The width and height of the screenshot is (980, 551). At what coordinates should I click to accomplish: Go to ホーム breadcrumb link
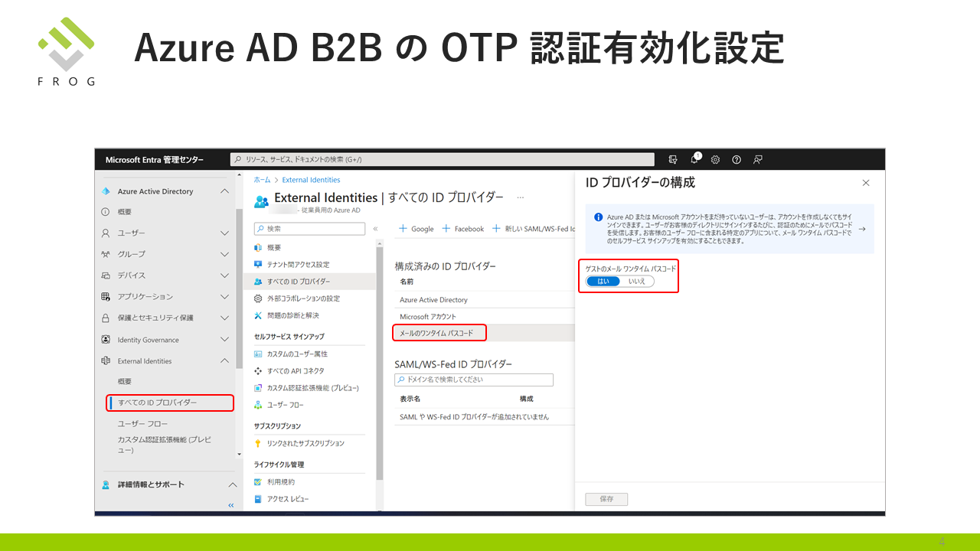coord(262,180)
